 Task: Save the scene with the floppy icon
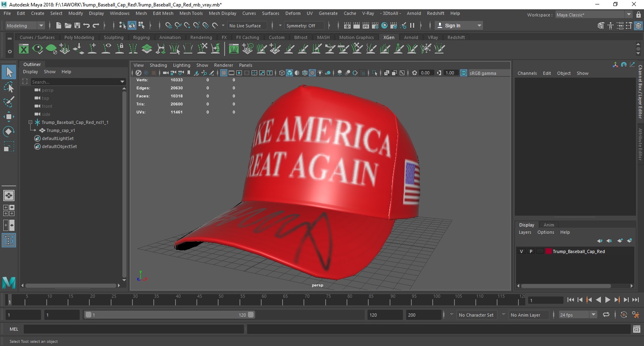[77, 25]
